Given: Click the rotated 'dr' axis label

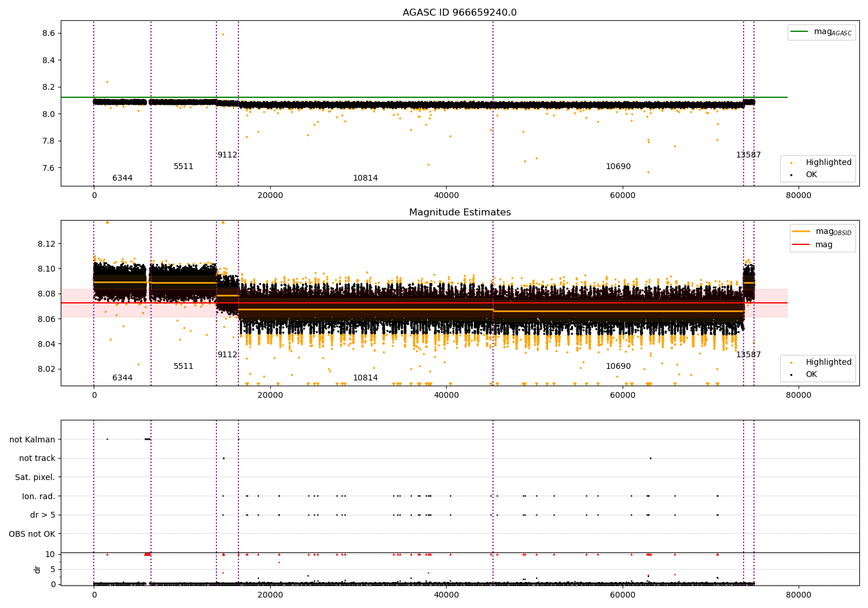Looking at the screenshot, I should (38, 569).
